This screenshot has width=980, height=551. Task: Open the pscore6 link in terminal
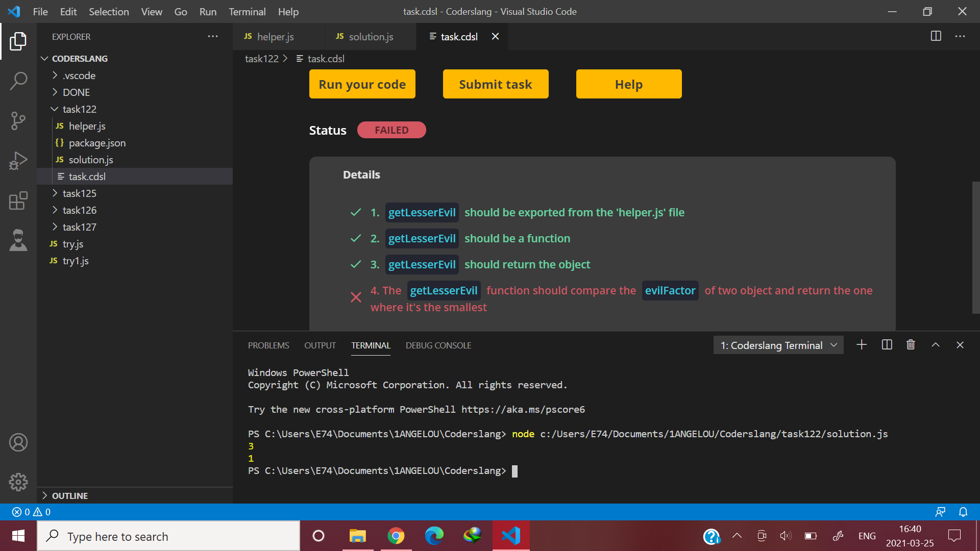[x=523, y=410]
